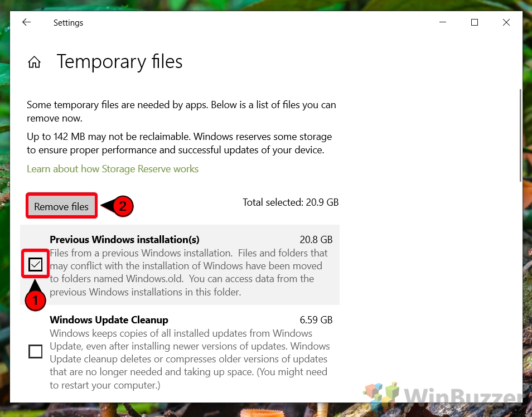
Task: Click the vertical scrollbar thumb
Action: tap(520, 135)
